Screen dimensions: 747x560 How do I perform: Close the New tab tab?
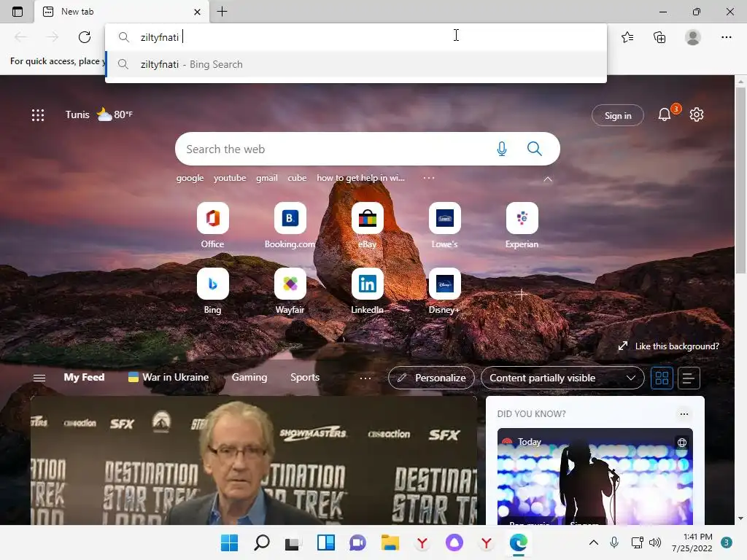coord(197,12)
